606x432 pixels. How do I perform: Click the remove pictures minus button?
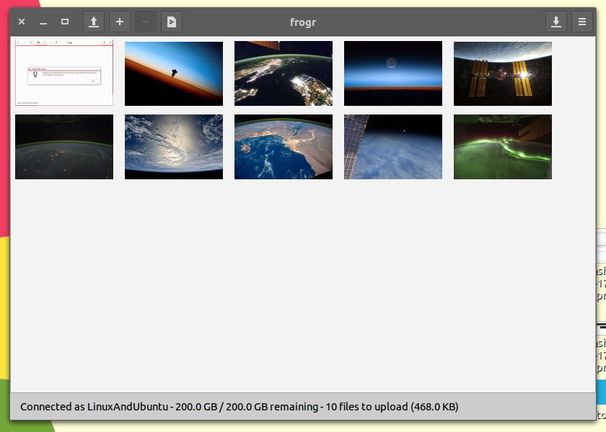tap(146, 22)
